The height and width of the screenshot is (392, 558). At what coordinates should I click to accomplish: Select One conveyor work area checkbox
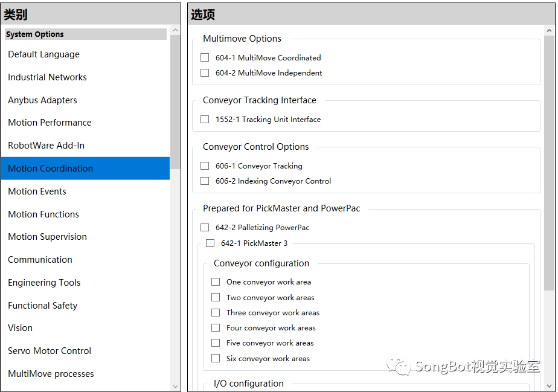click(216, 281)
